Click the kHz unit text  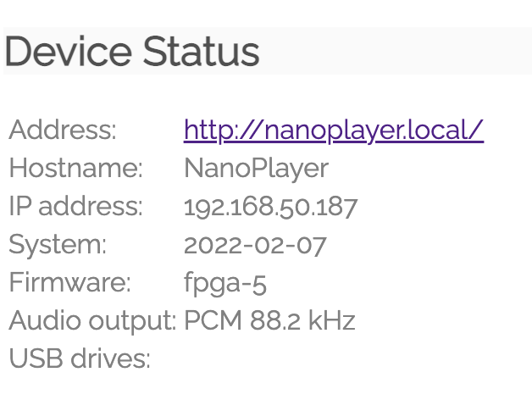coord(333,321)
